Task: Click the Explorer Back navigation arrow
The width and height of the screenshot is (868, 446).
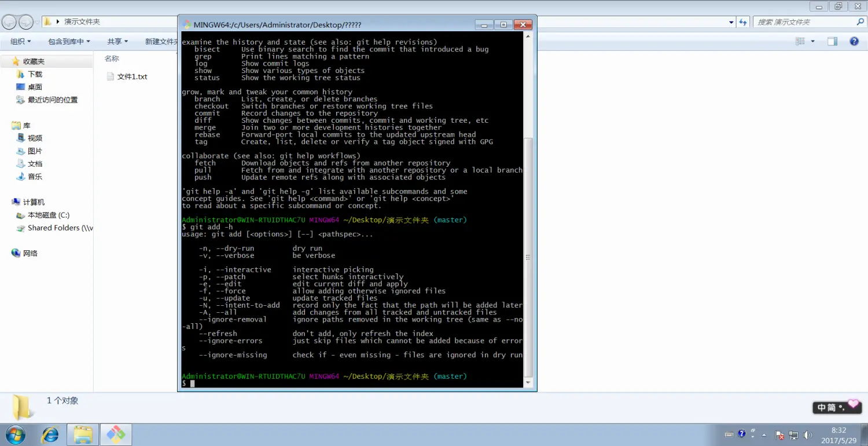Action: pyautogui.click(x=9, y=22)
